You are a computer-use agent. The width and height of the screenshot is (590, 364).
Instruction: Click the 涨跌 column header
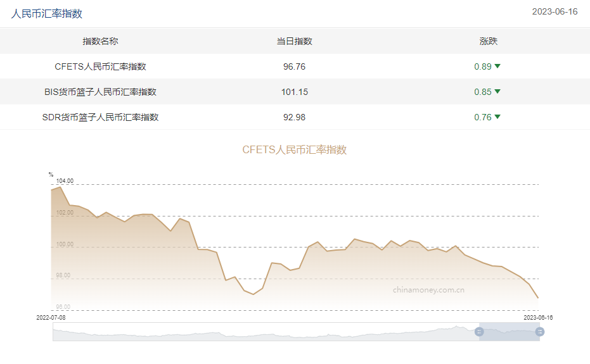click(x=488, y=41)
